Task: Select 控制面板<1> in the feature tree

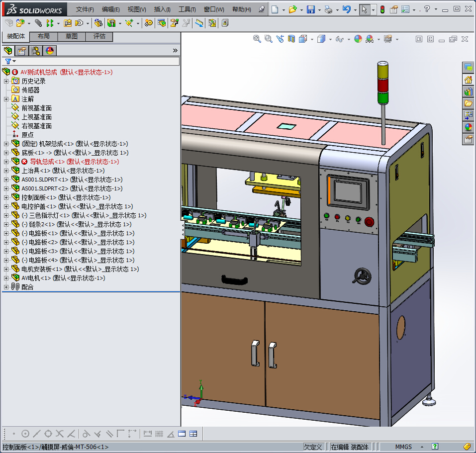Action: click(39, 197)
